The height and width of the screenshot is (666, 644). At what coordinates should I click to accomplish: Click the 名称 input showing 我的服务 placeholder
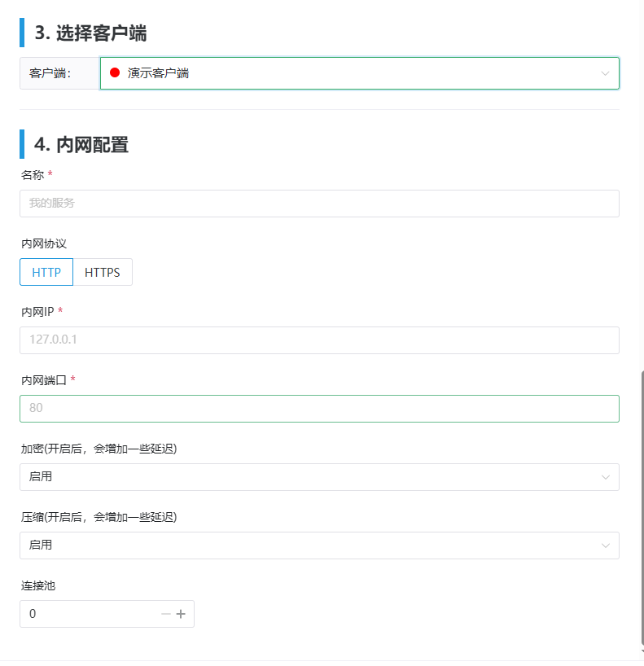pyautogui.click(x=318, y=204)
